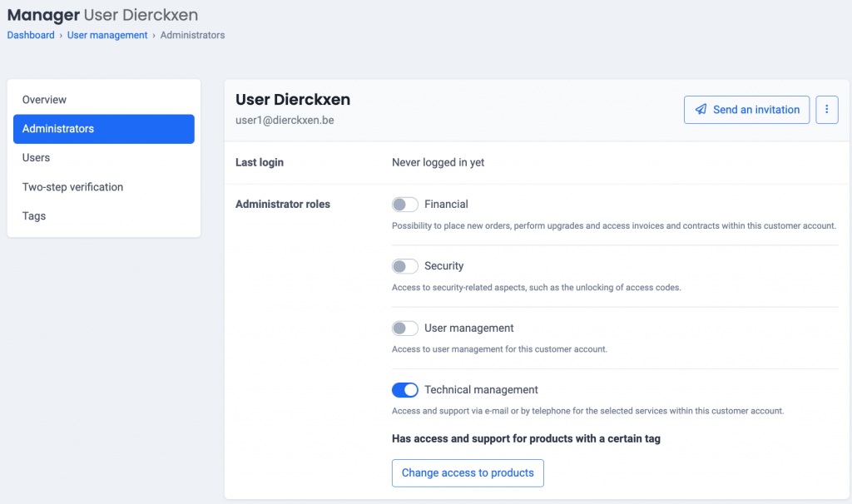Click the Never logged in yet value

click(438, 162)
